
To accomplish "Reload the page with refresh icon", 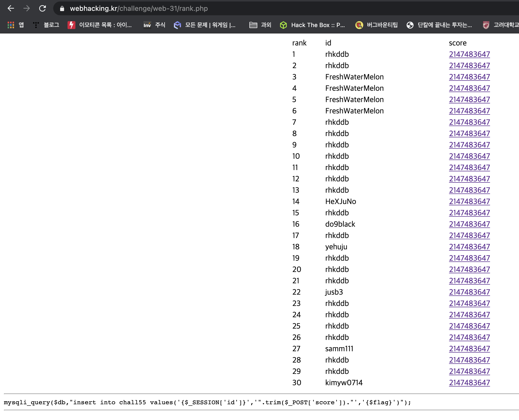I will pos(42,8).
